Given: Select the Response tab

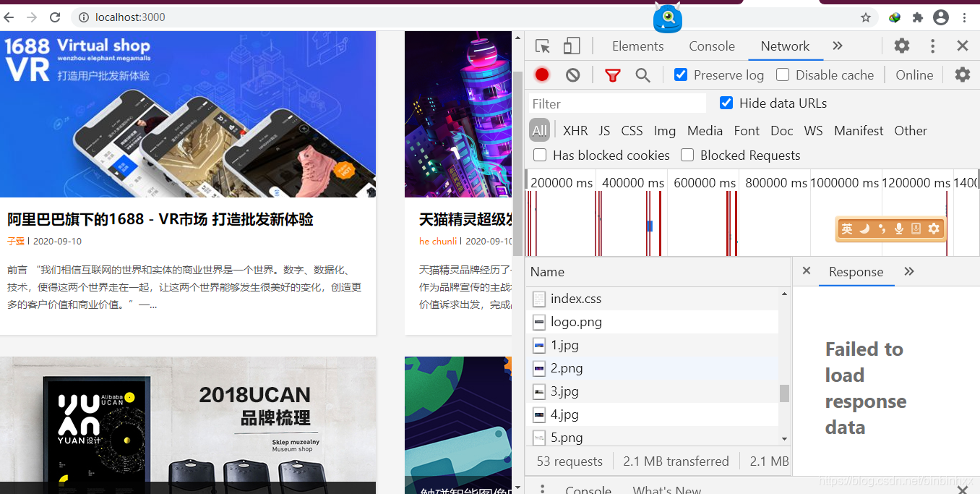Looking at the screenshot, I should [x=856, y=272].
